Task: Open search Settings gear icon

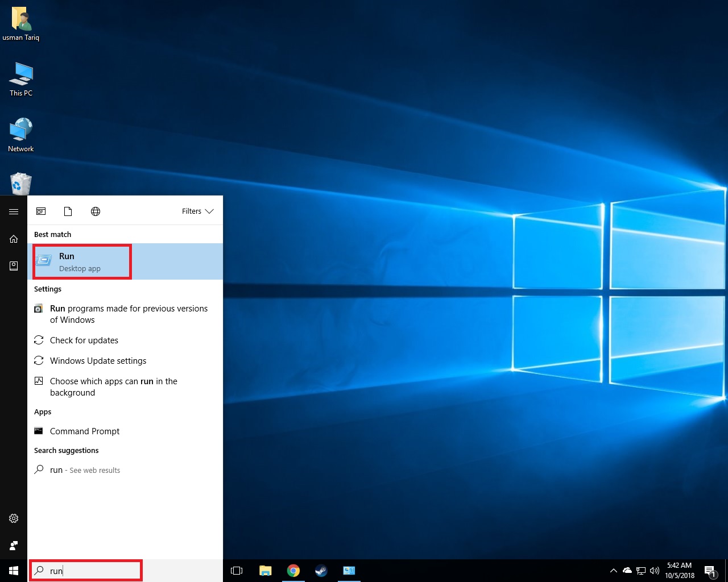Action: coord(14,518)
